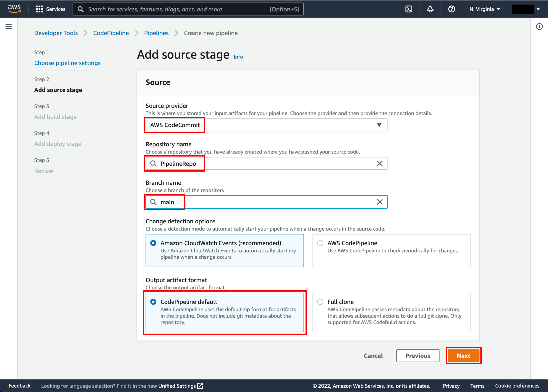548x392 pixels.
Task: Launch the CloudShell terminal icon
Action: [x=409, y=9]
